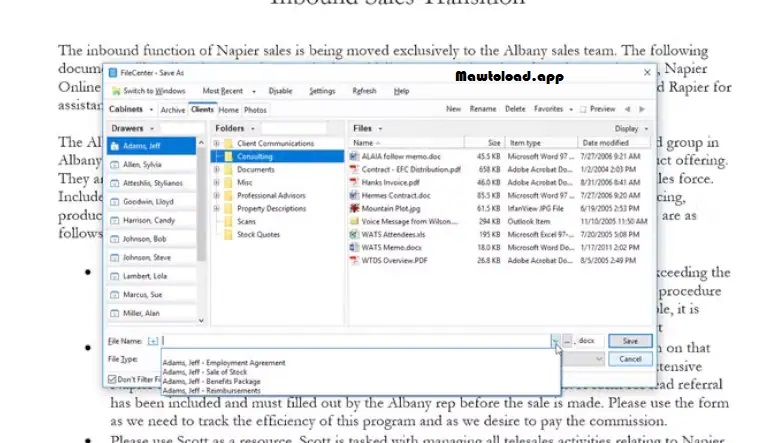Click the Mountain Plot.jpg file icon
Screen dimensions: 770x443
coord(354,209)
